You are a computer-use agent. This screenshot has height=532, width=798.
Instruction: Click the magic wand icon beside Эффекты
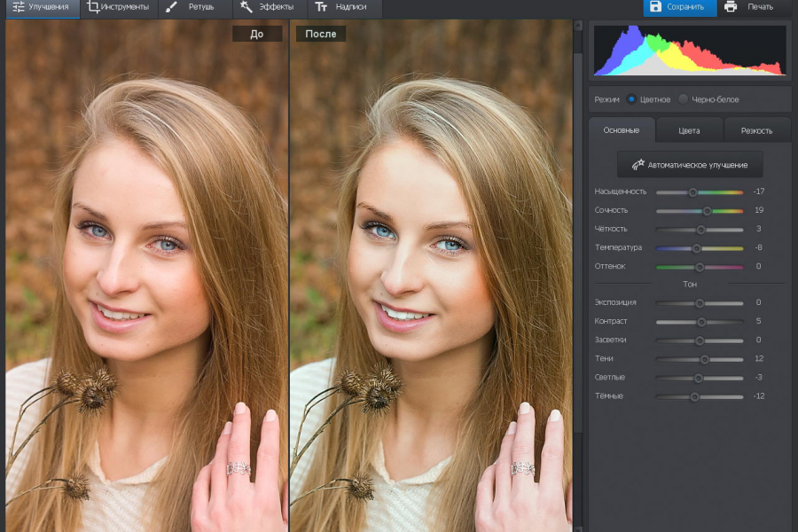(x=246, y=6)
